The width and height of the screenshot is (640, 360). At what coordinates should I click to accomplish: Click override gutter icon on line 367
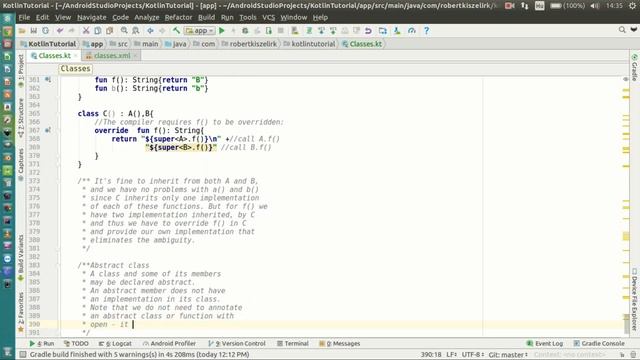(48, 130)
